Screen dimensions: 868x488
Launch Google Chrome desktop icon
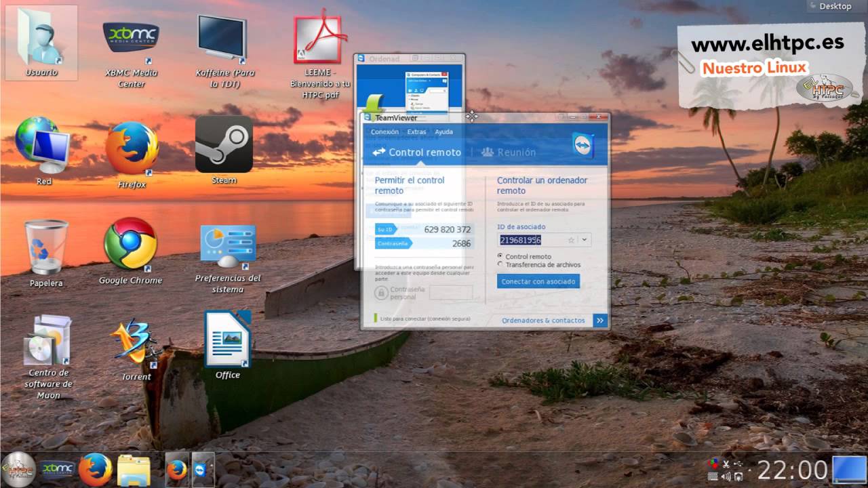pos(130,251)
